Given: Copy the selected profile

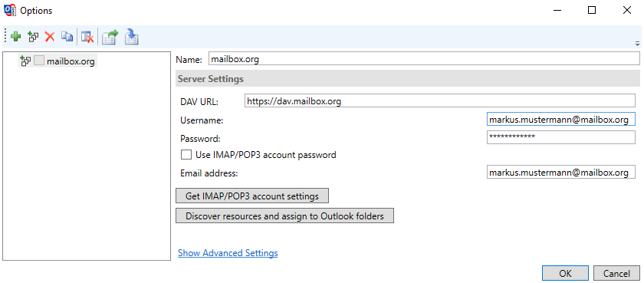Looking at the screenshot, I should pyautogui.click(x=67, y=37).
